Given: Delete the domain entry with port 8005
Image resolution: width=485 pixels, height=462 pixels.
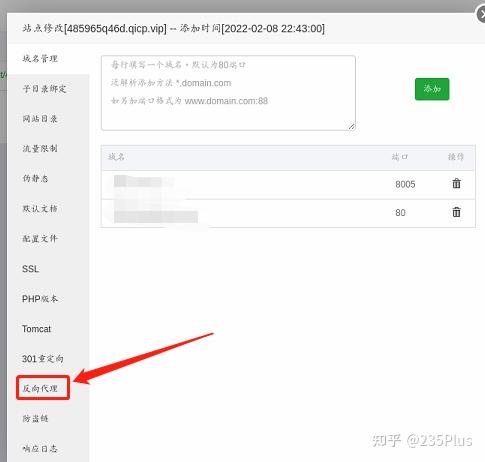Looking at the screenshot, I should click(x=456, y=183).
